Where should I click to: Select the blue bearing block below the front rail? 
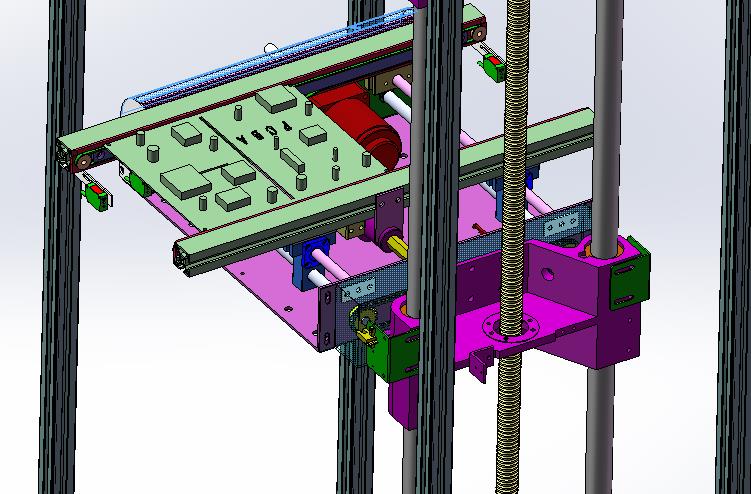[310, 264]
